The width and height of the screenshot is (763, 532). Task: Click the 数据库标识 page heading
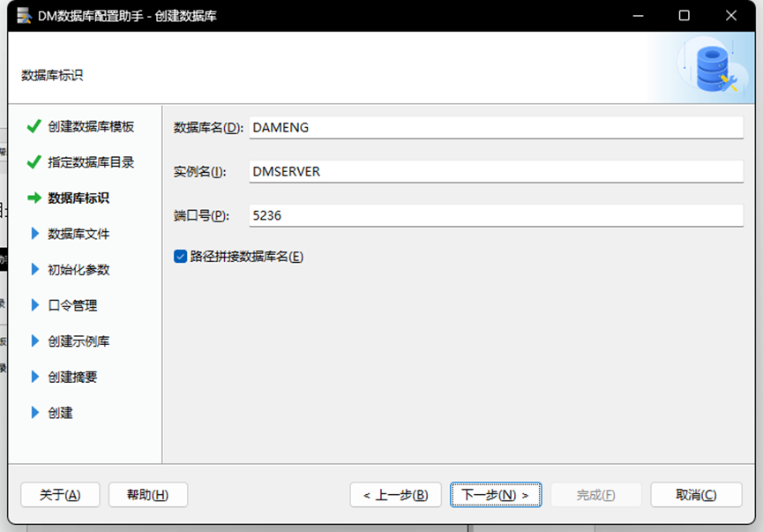pos(52,76)
